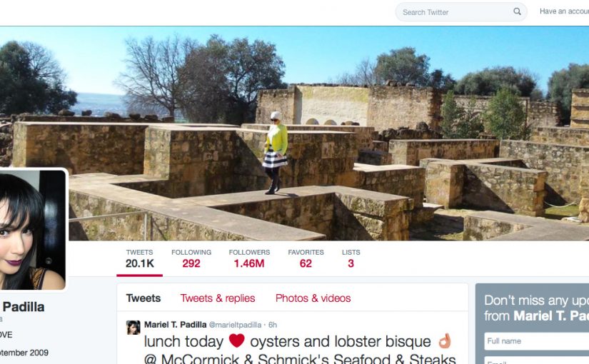589x364 pixels.
Task: Open the Followers 1.46M list
Action: 249,259
